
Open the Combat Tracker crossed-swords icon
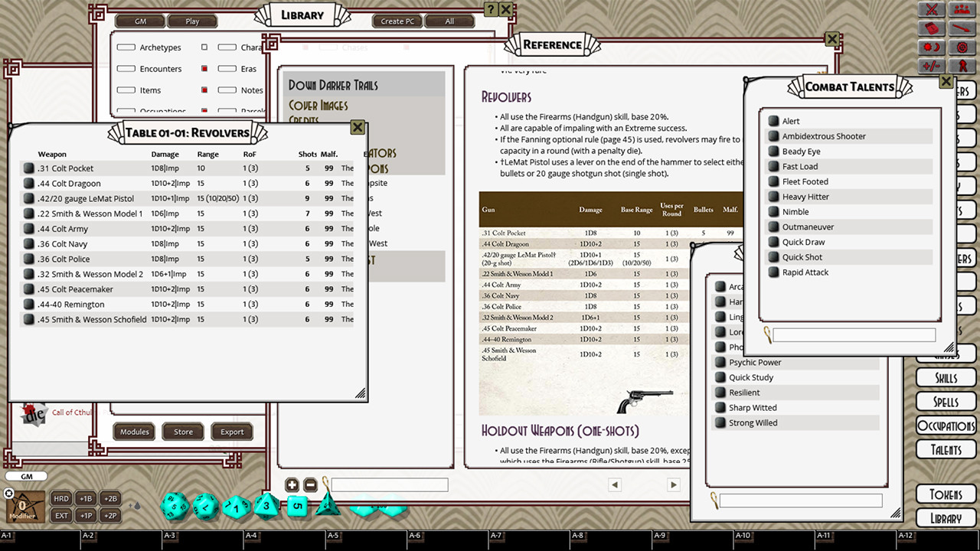[x=931, y=9]
